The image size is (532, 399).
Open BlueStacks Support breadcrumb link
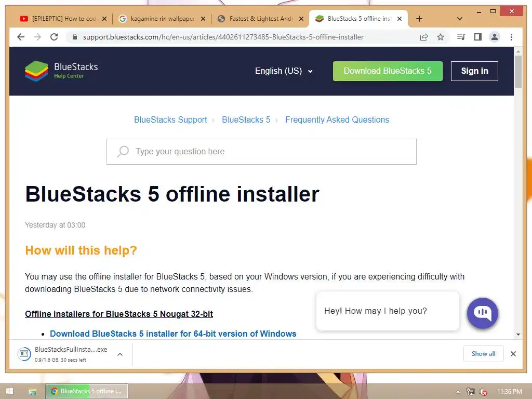click(x=170, y=120)
